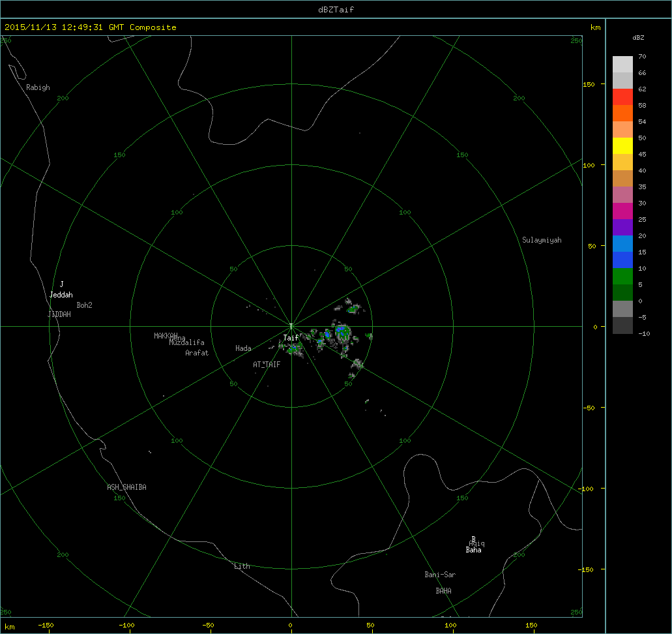
Task: Click the Boh2 label
Action: click(x=85, y=305)
